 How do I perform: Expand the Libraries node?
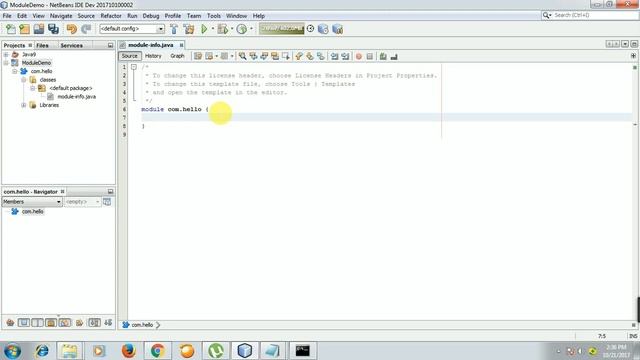[x=24, y=105]
